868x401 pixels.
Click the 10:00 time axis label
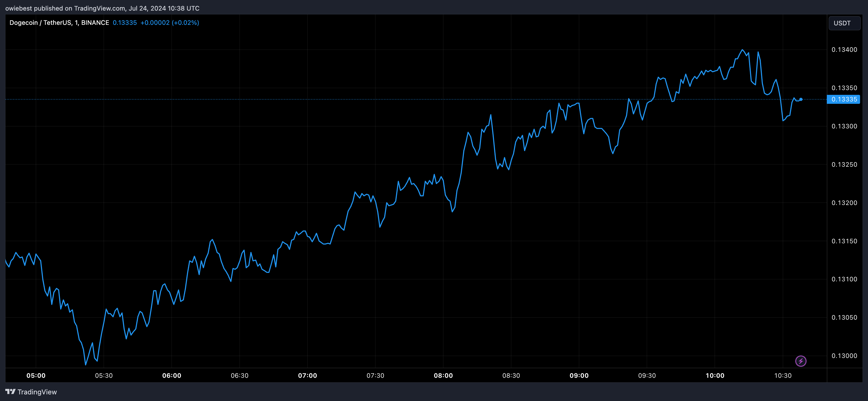click(715, 375)
